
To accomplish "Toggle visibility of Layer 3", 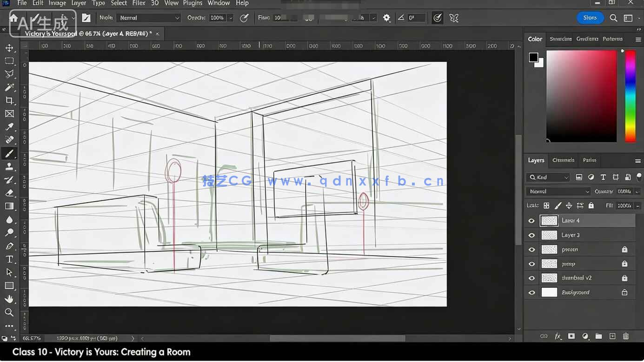I will 531,235.
